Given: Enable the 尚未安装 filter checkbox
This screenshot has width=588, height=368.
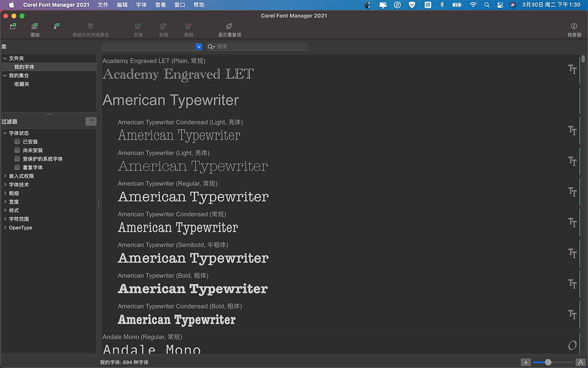Looking at the screenshot, I should tap(17, 150).
